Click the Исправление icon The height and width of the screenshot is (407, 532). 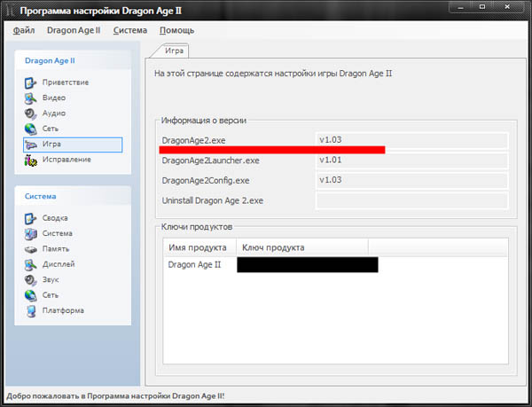[30, 160]
